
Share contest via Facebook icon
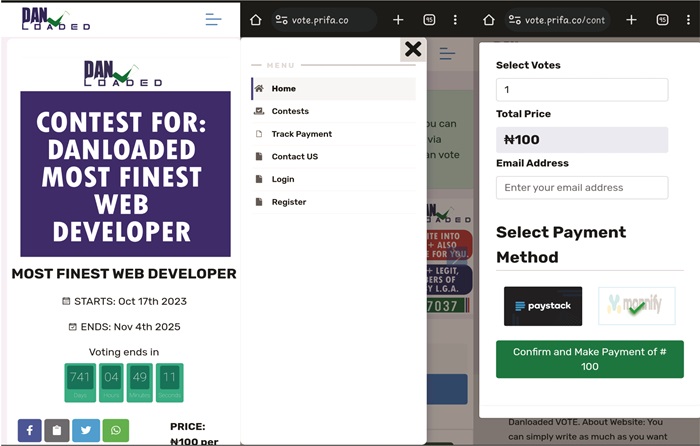point(29,430)
